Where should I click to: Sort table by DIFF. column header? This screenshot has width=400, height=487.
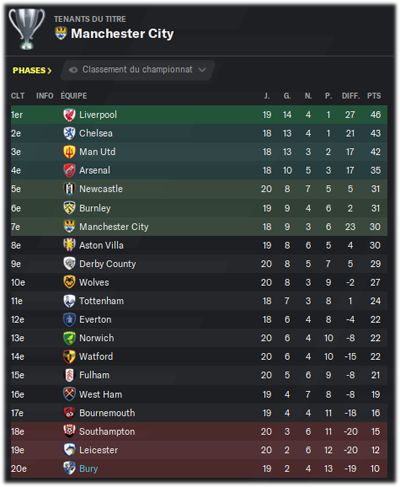350,96
